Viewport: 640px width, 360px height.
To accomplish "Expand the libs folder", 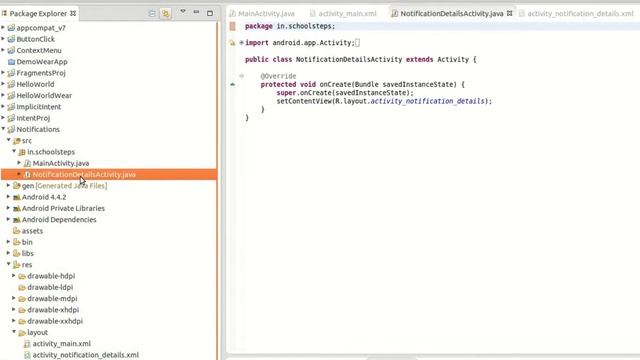I will point(9,253).
